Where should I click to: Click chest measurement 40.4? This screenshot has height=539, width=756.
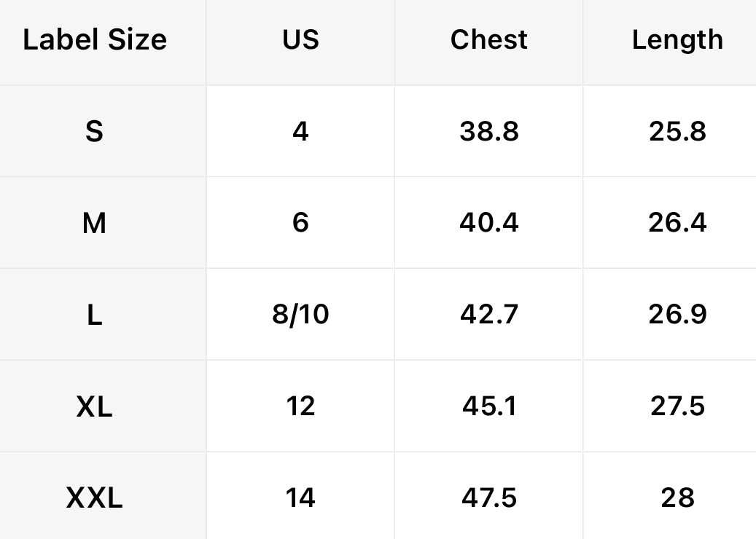[x=488, y=223]
